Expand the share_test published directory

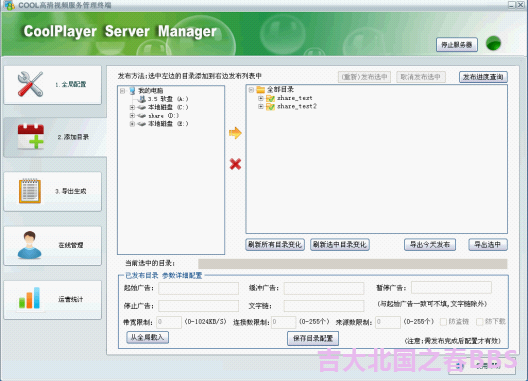260,98
